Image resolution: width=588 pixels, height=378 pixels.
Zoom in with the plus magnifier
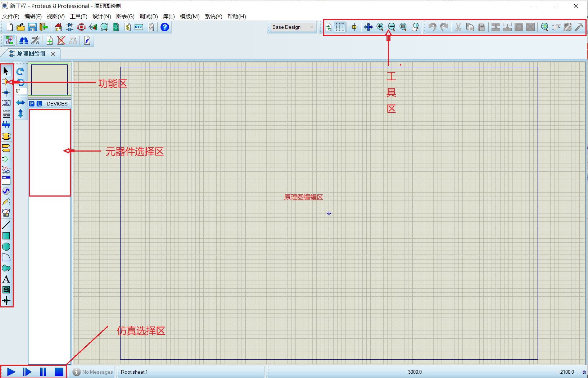[x=380, y=27]
